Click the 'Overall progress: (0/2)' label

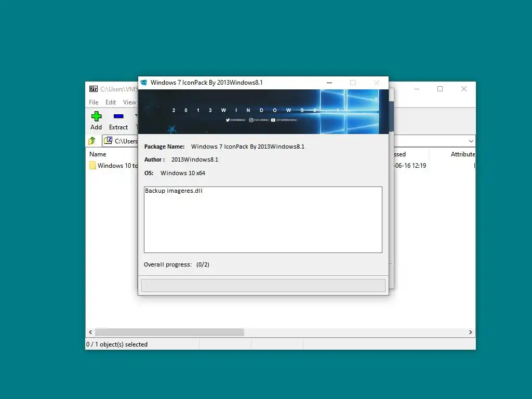177,264
